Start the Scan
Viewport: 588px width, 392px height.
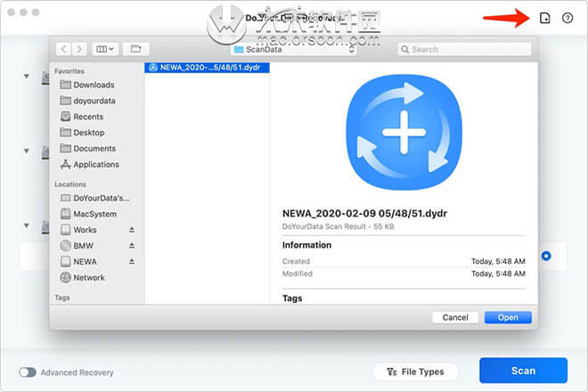(x=523, y=371)
